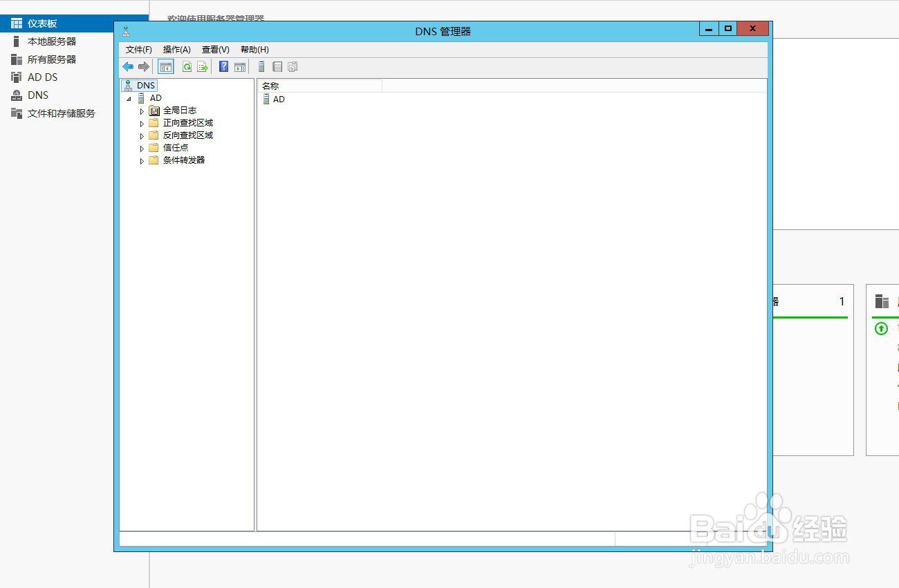This screenshot has width=899, height=588.
Task: Expand the 正向查找区域 node
Action: click(x=142, y=124)
